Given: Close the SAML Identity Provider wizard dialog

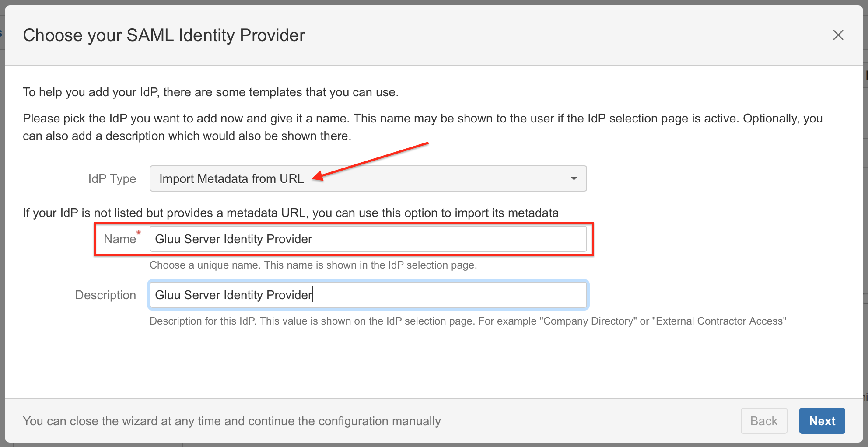Looking at the screenshot, I should 838,35.
